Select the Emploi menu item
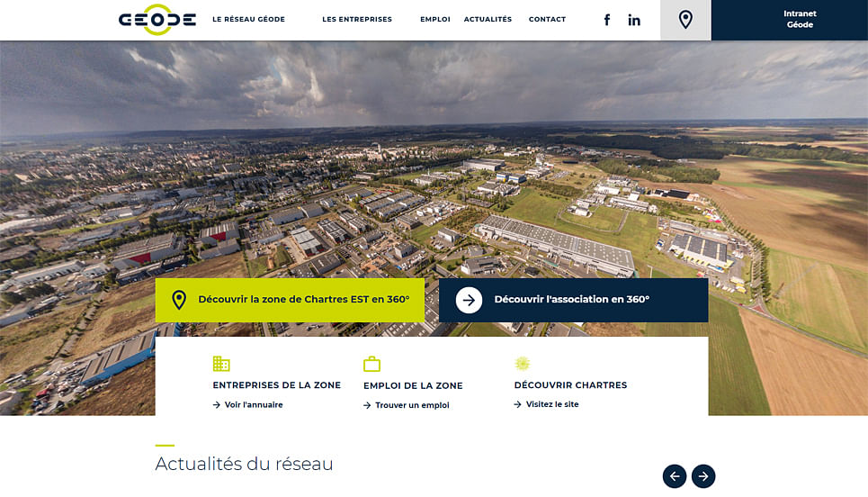Image resolution: width=868 pixels, height=497 pixels. (x=434, y=20)
